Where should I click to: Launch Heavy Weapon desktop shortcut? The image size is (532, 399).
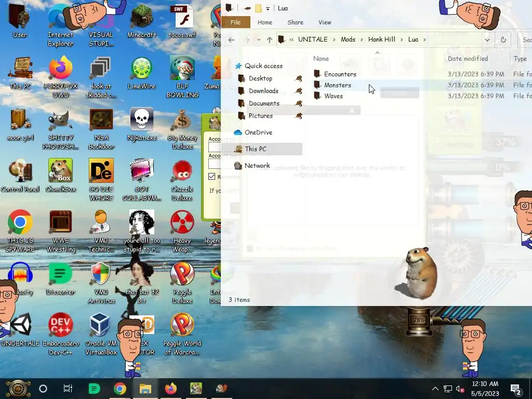(182, 231)
